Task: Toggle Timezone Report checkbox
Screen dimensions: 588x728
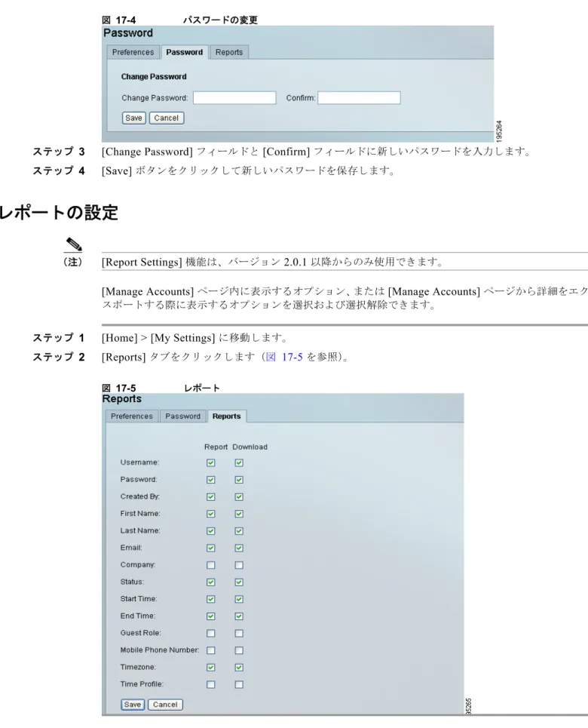Action: (210, 667)
